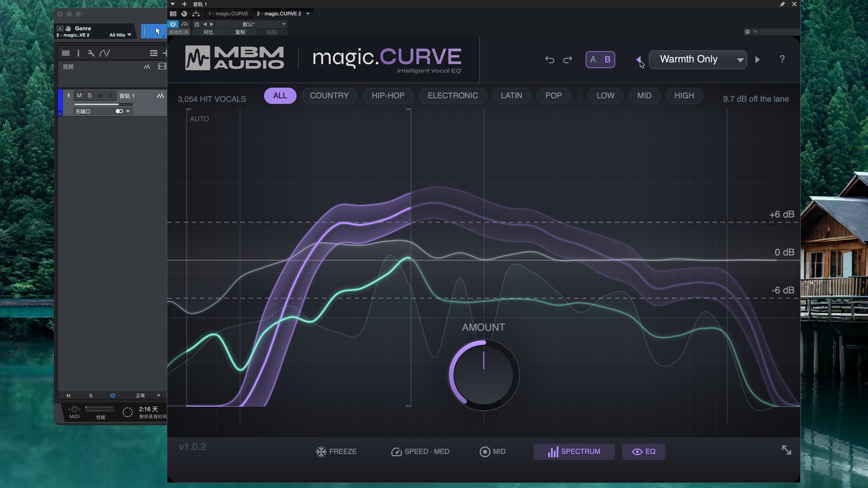Switch to the 2 - magic.CURVE 2 tab
The image size is (868, 488).
pos(279,14)
